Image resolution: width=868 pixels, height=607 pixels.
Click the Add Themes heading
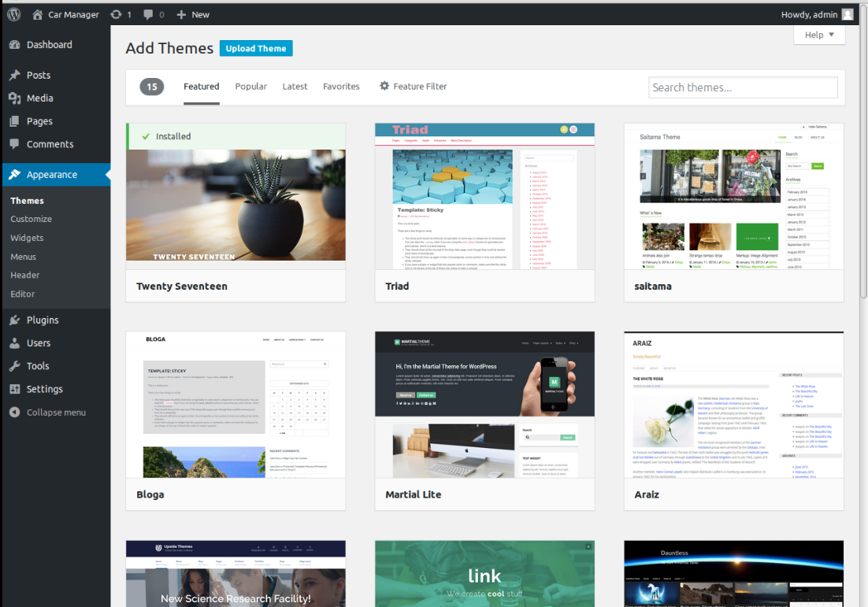169,49
